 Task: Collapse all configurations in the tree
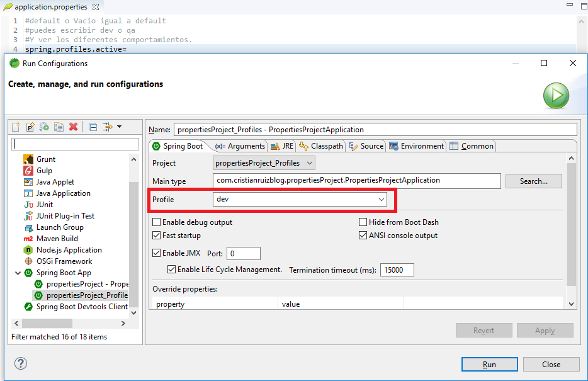tap(93, 127)
